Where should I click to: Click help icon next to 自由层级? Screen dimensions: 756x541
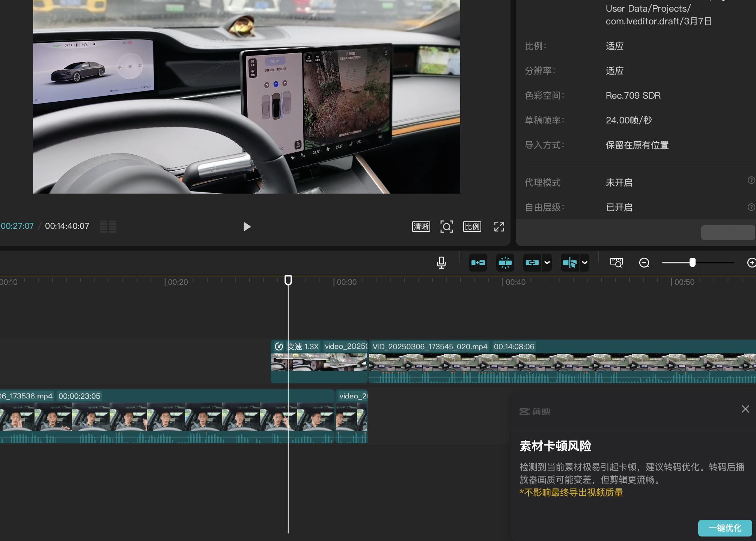coord(751,207)
